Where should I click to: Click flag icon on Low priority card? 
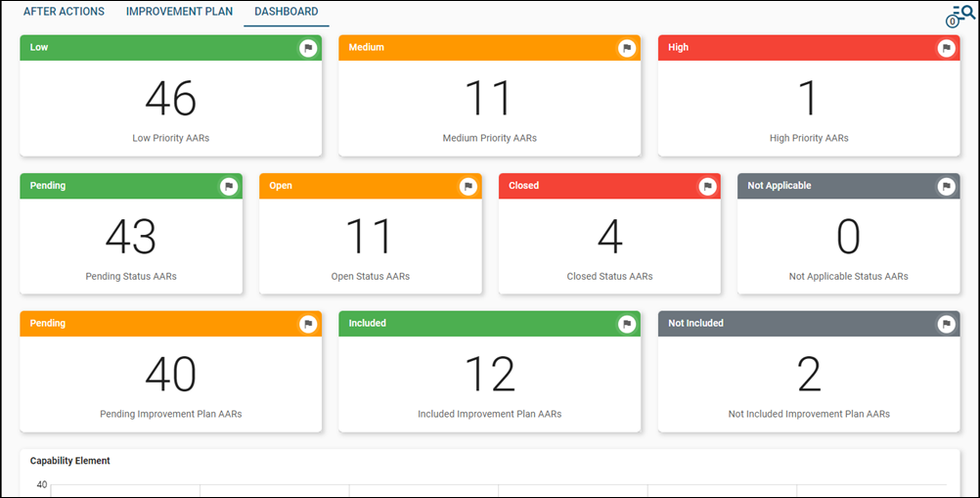[308, 48]
